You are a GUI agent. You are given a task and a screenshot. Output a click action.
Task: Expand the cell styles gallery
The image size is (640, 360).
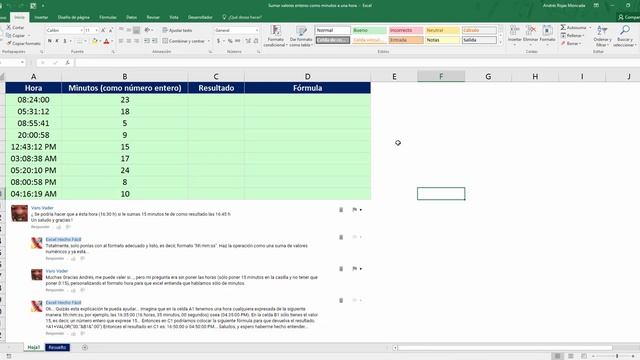point(501,42)
